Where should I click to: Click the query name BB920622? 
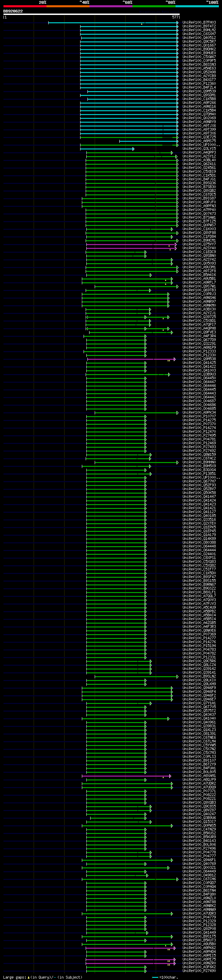click(13, 11)
